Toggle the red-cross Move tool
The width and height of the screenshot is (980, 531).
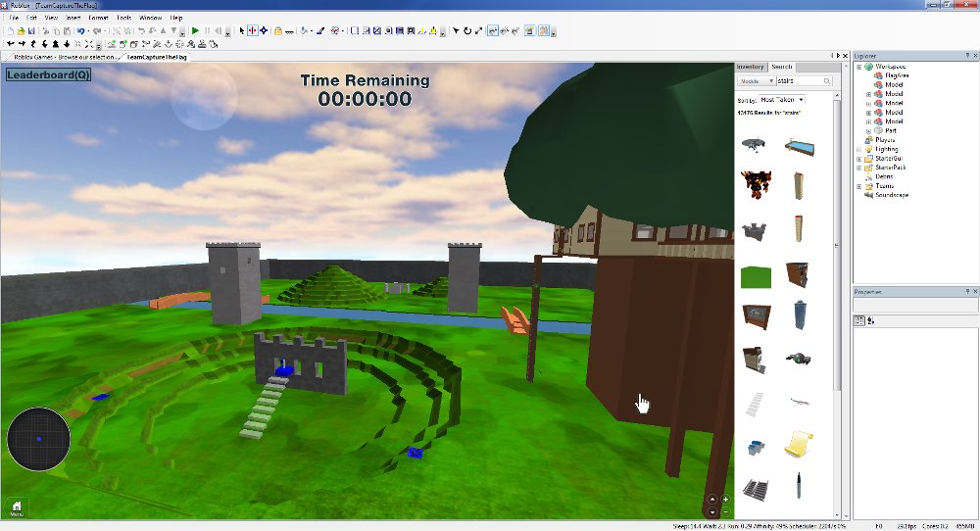(x=253, y=30)
